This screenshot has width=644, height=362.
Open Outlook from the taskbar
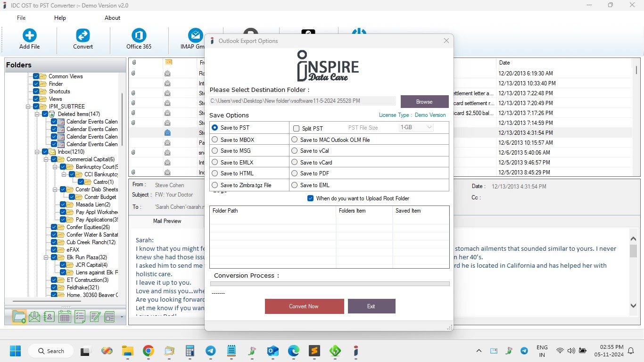(273, 351)
